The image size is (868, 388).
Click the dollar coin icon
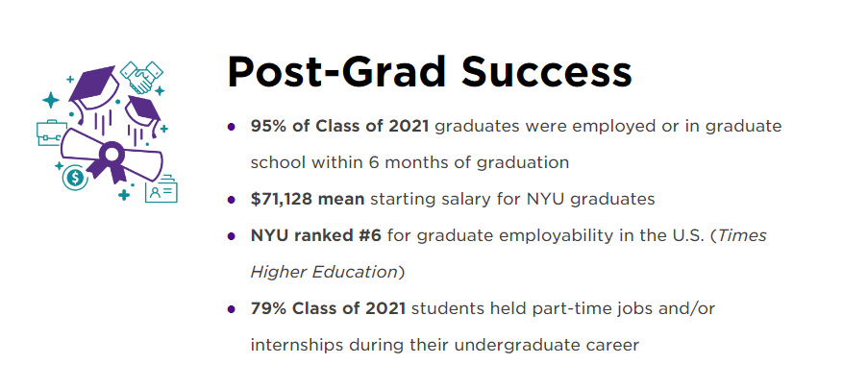point(73,177)
